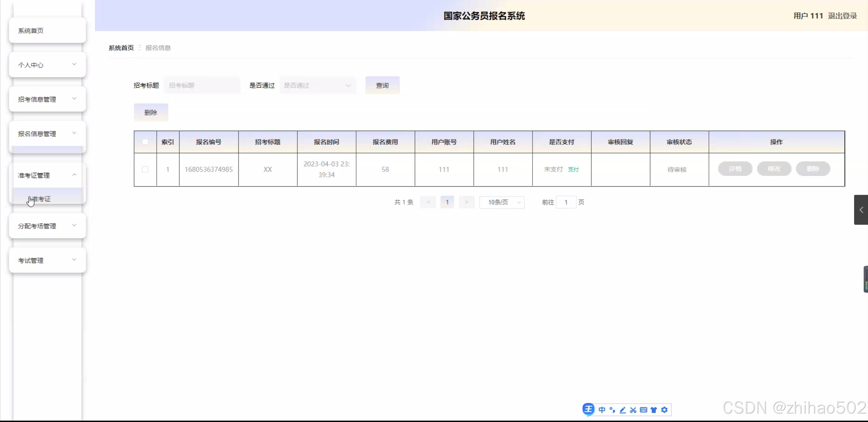Open the 10条/页 page size dropdown
This screenshot has height=422, width=868.
502,202
